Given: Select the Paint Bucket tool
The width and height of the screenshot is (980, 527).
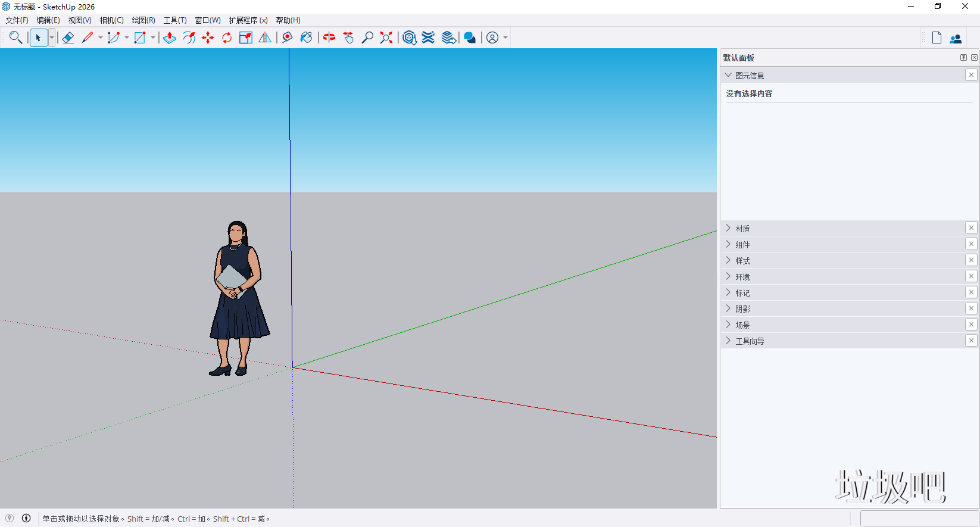Looking at the screenshot, I should 306,38.
